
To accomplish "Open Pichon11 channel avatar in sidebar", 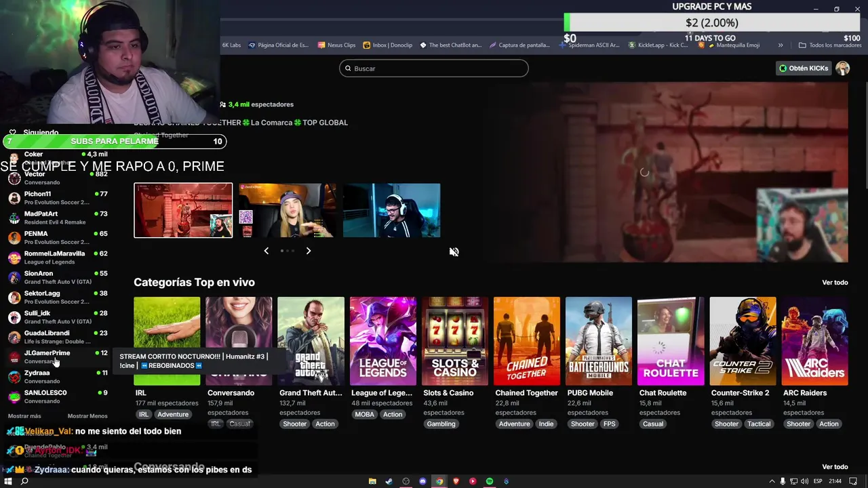I will tap(14, 198).
